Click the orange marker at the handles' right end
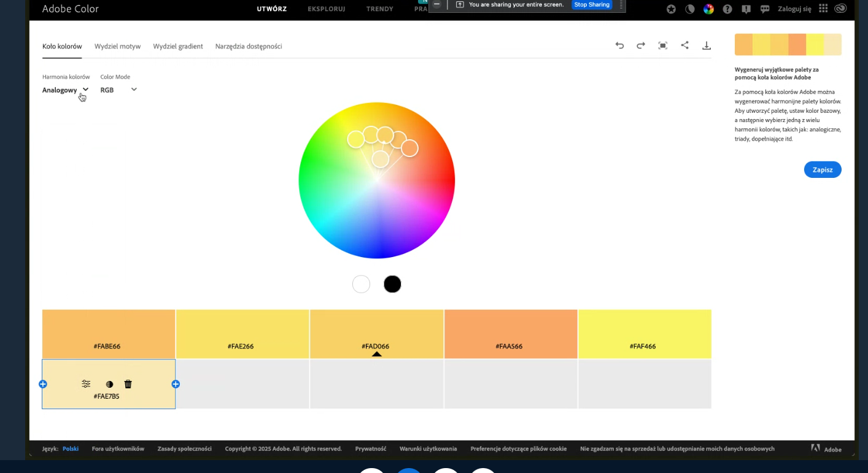Image resolution: width=868 pixels, height=473 pixels. [409, 148]
